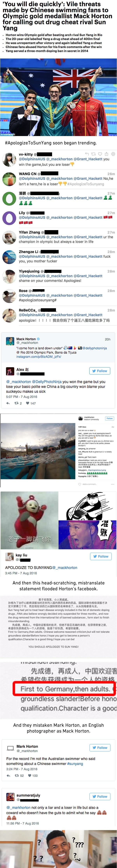Click the Twitter bird on Alex's Follow button
Screen dimensions: 117x868
(x=94, y=371)
